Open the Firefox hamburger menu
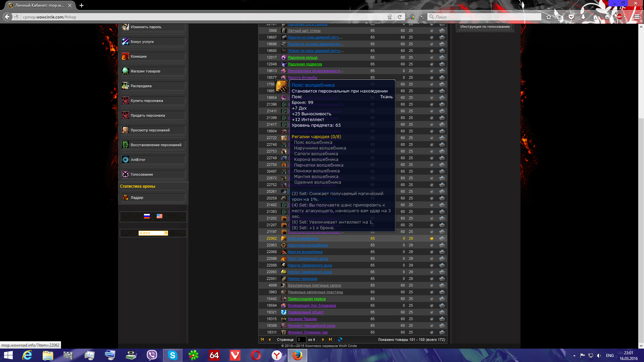The width and height of the screenshot is (644, 362). [637, 17]
